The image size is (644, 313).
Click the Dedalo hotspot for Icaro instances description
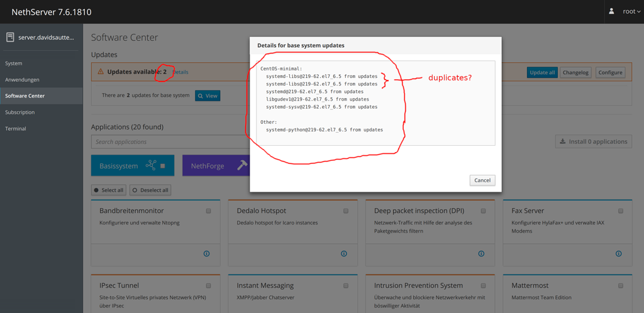277,222
